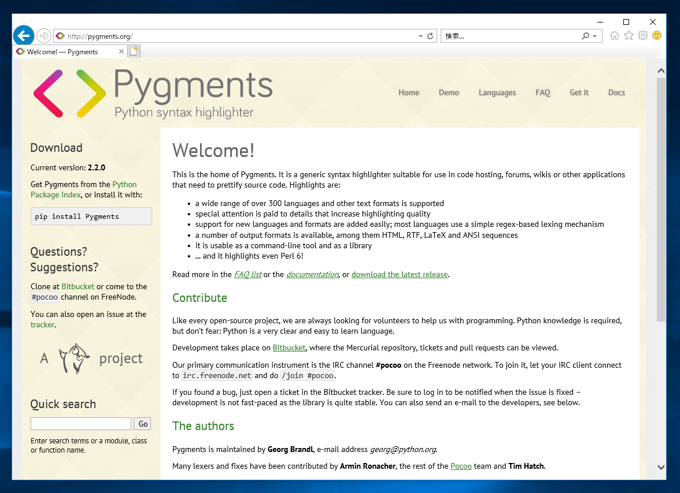Follow the Python Package Index link
Screen dimensions: 680x493
tap(83, 189)
